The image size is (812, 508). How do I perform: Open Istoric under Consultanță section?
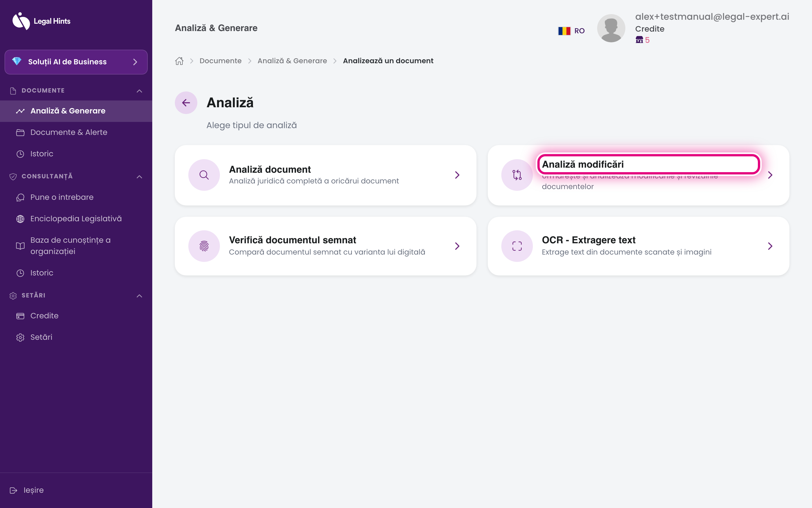(x=76, y=273)
